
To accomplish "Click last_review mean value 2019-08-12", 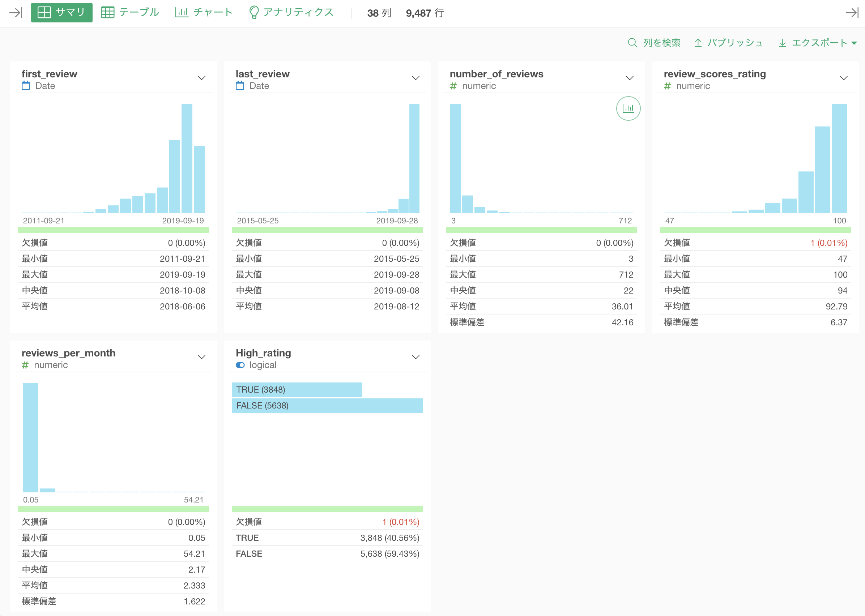I will (396, 307).
